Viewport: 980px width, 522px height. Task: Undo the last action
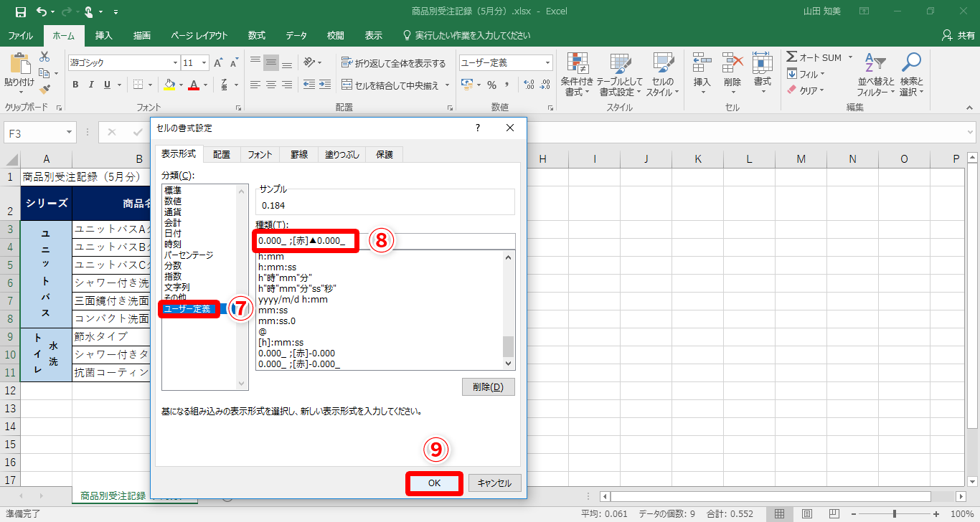41,11
